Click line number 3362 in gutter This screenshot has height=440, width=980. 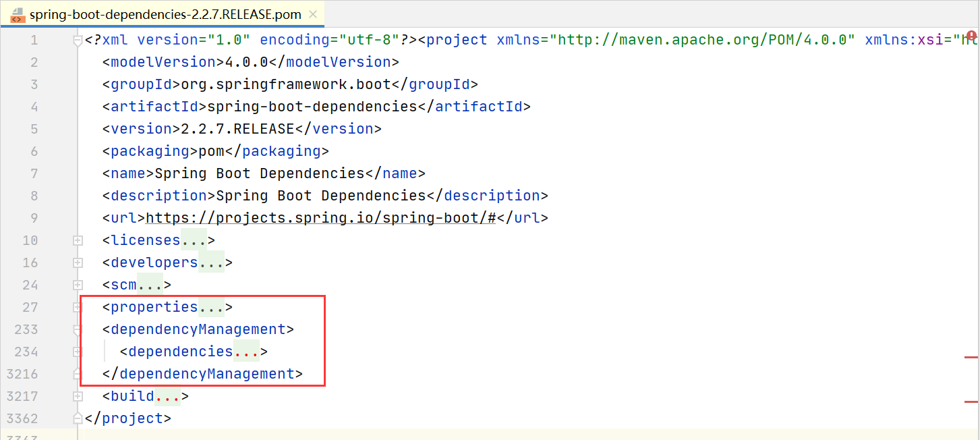coord(22,418)
